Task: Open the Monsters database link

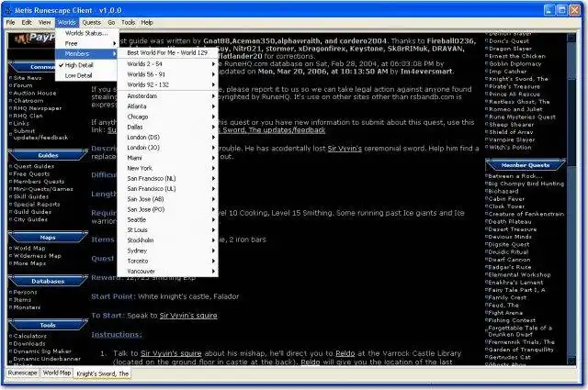Action: pos(27,307)
